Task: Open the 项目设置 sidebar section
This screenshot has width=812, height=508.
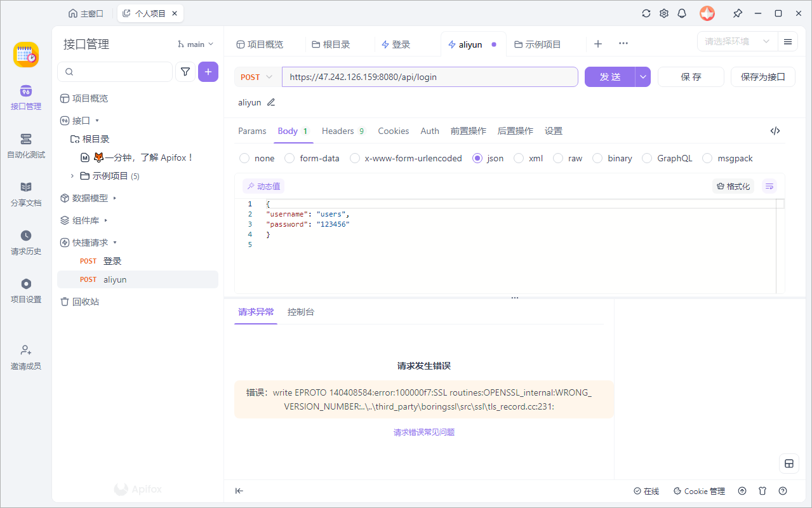Action: pyautogui.click(x=26, y=291)
